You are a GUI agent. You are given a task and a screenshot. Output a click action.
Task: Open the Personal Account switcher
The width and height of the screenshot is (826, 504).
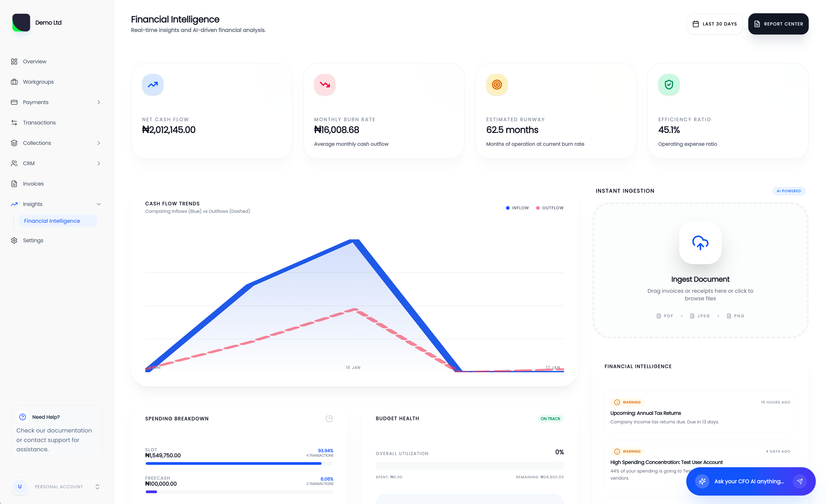[97, 486]
